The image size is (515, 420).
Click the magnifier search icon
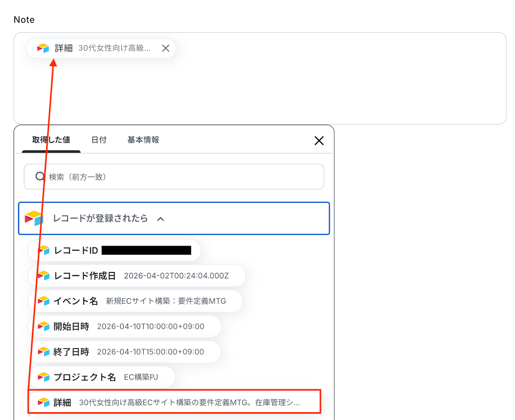coord(40,176)
